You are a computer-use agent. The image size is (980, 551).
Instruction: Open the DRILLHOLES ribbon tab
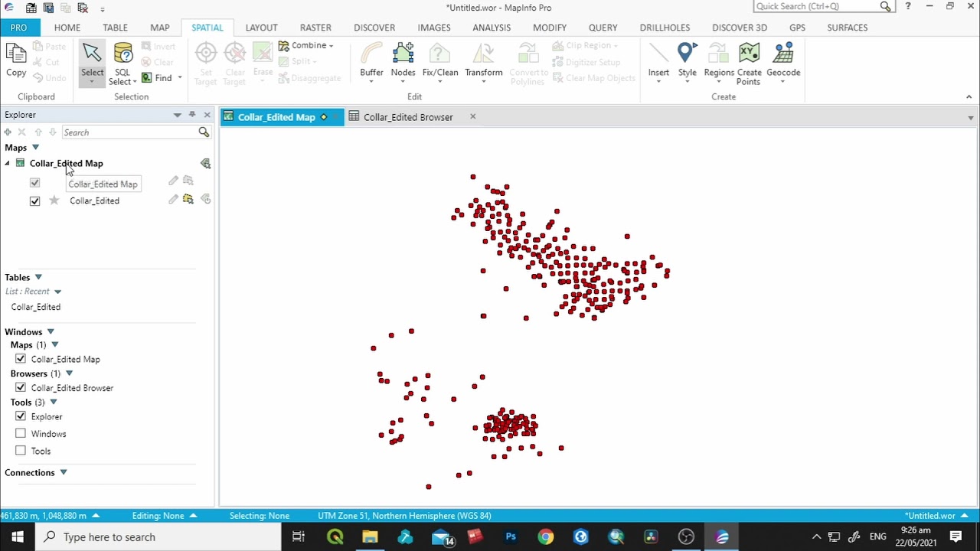[x=665, y=28]
